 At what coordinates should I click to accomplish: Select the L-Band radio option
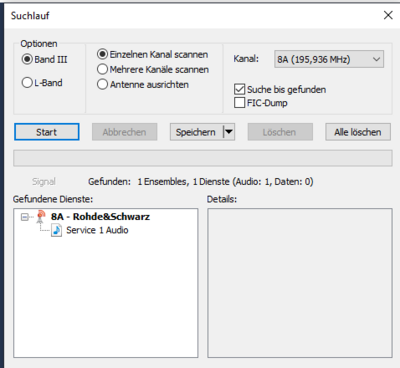(x=27, y=83)
